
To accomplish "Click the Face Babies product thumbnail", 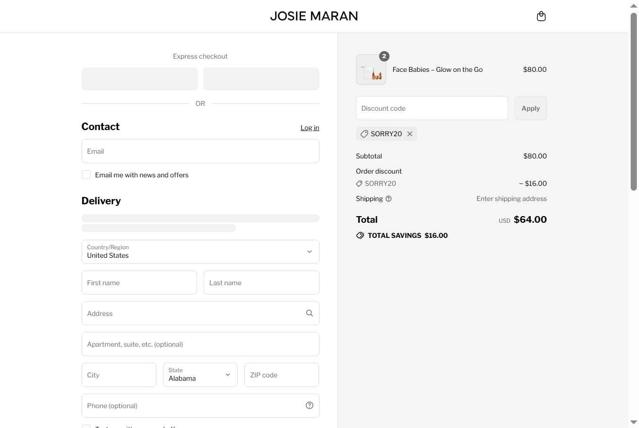I will 371,70.
